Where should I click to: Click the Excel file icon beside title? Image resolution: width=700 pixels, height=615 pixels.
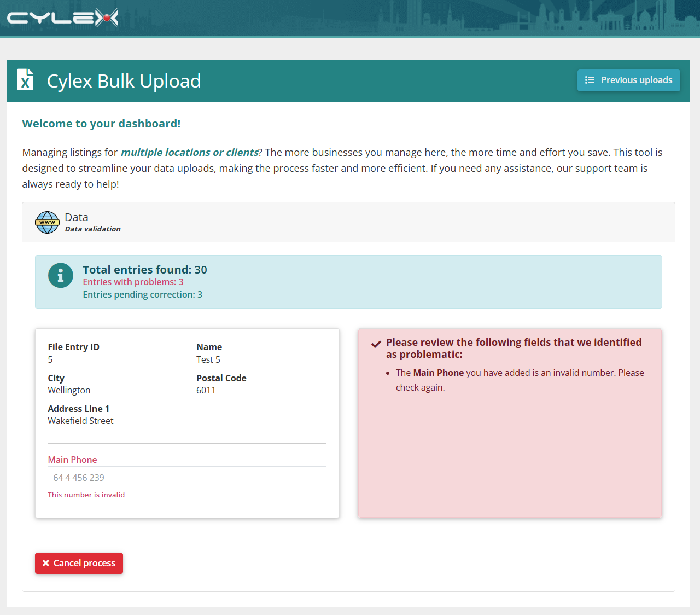(x=25, y=80)
